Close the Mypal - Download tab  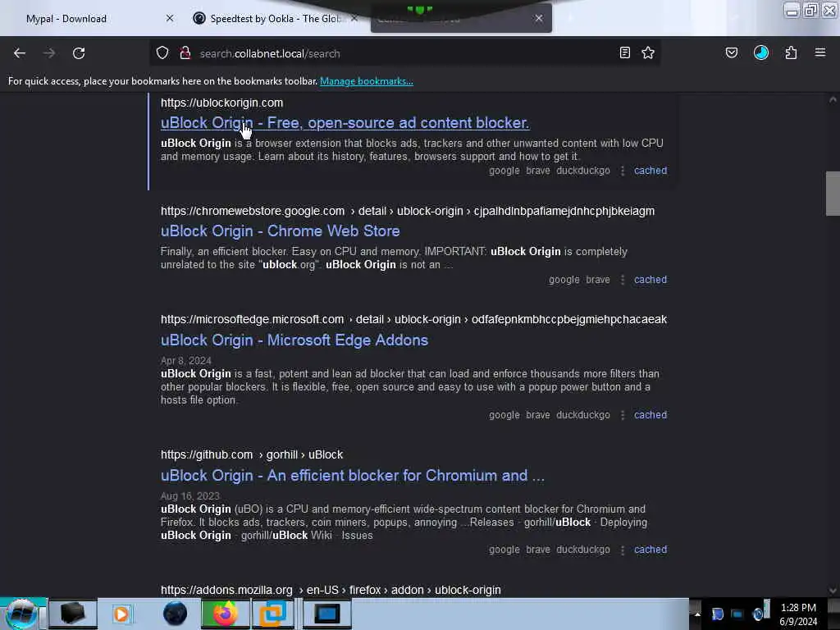[170, 18]
